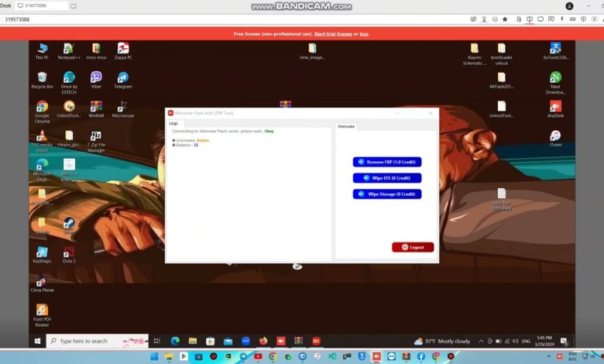Image resolution: width=604 pixels, height=364 pixels.
Task: Click the lightning bolt actions icon in AnyDesk
Action: pyautogui.click(x=562, y=19)
